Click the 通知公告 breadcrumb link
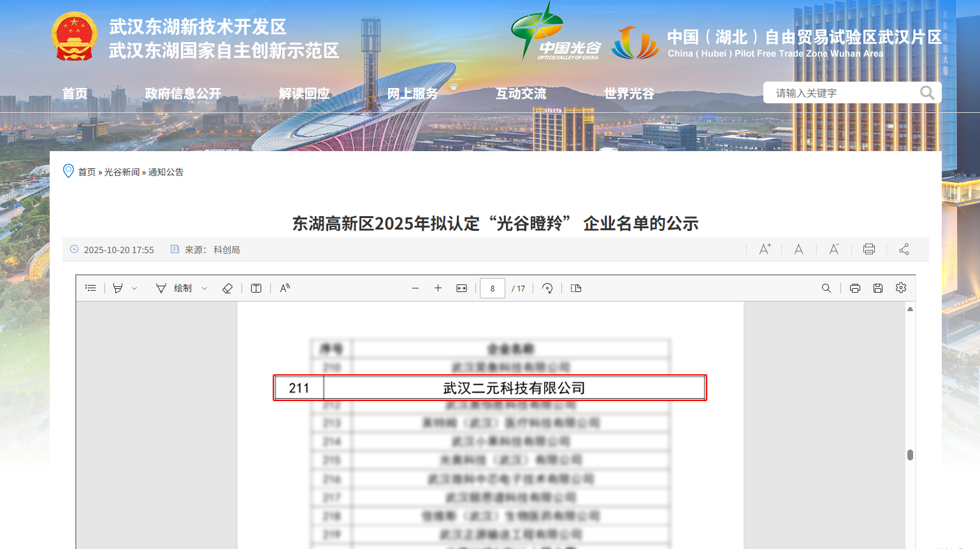Image resolution: width=980 pixels, height=549 pixels. (166, 172)
